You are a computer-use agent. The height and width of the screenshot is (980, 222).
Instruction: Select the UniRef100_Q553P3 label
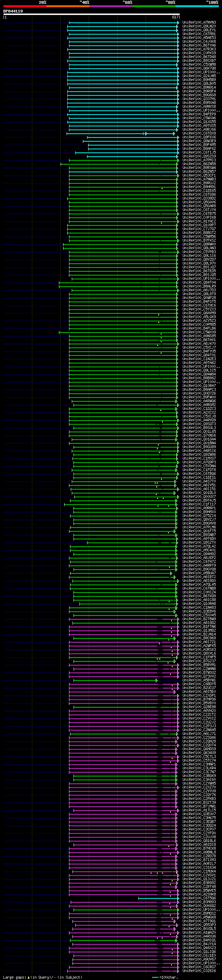199,925
